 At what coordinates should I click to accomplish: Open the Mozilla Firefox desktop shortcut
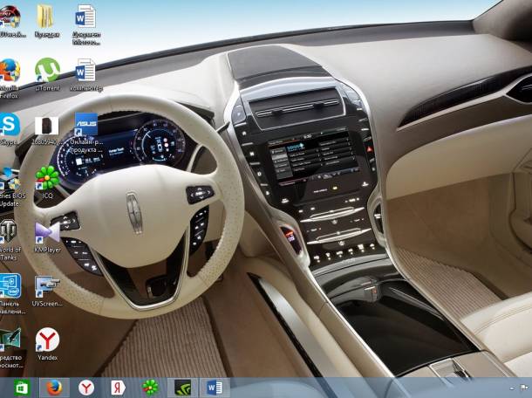[10, 71]
